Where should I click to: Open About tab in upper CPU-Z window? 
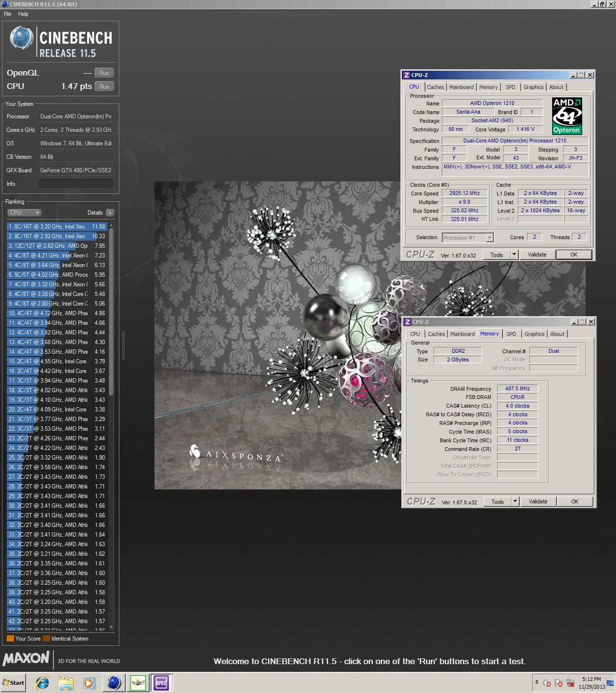pyautogui.click(x=556, y=87)
